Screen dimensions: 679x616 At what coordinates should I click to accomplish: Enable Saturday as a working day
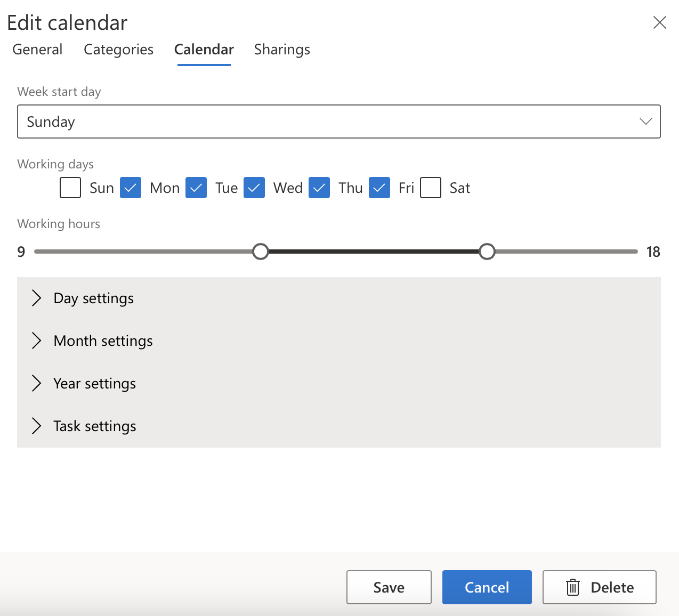(x=430, y=188)
